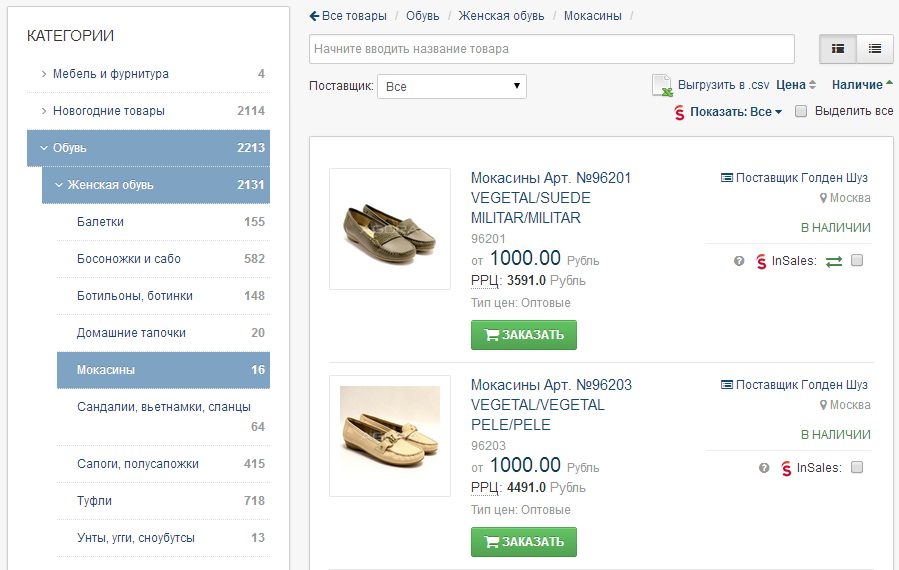Switch to compact list view icon

click(x=875, y=48)
